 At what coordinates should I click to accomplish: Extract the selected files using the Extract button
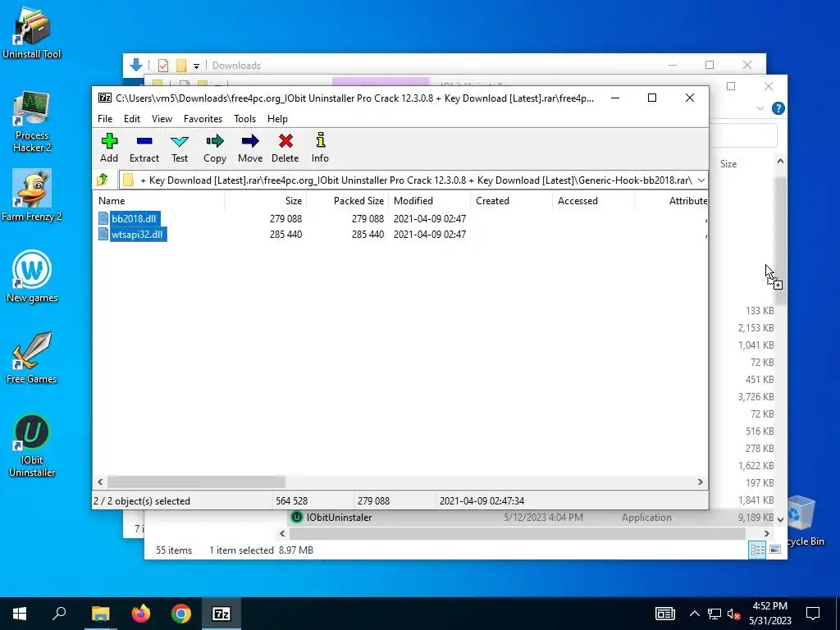click(144, 148)
